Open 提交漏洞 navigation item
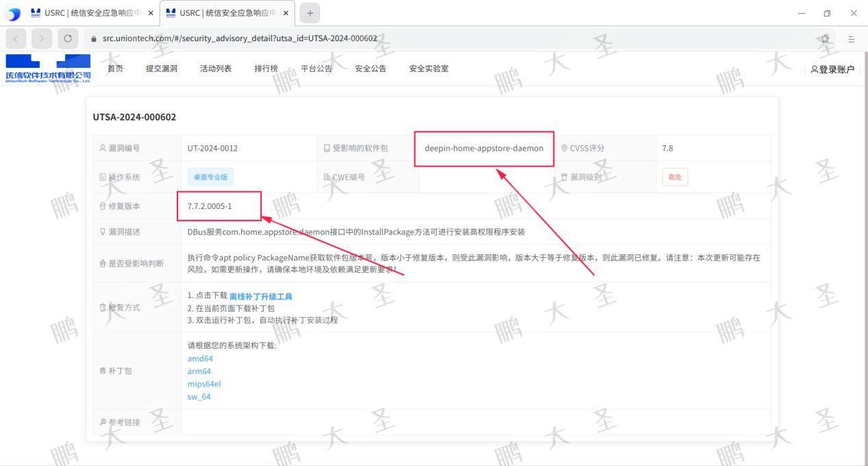Screen dimensions: 868x466 pos(162,69)
